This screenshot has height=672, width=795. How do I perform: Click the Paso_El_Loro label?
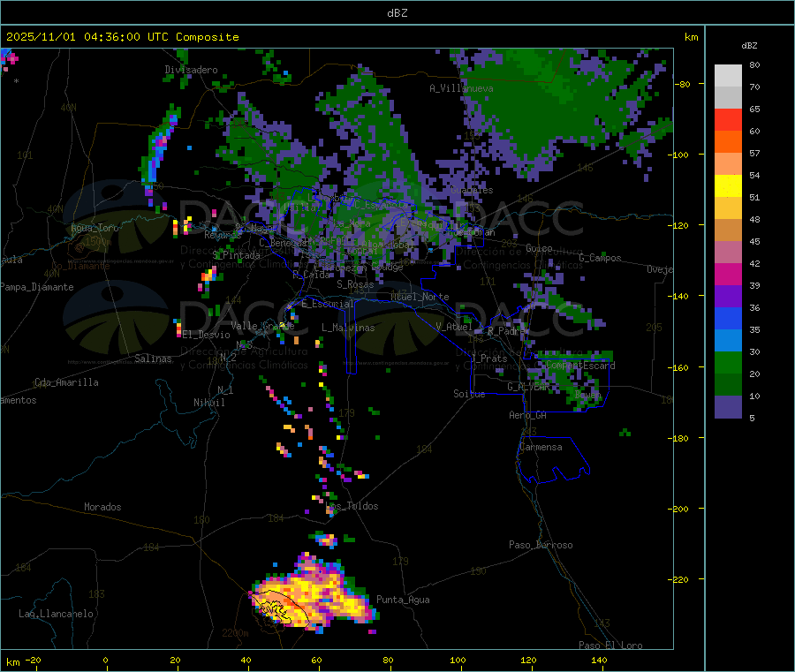tap(610, 646)
